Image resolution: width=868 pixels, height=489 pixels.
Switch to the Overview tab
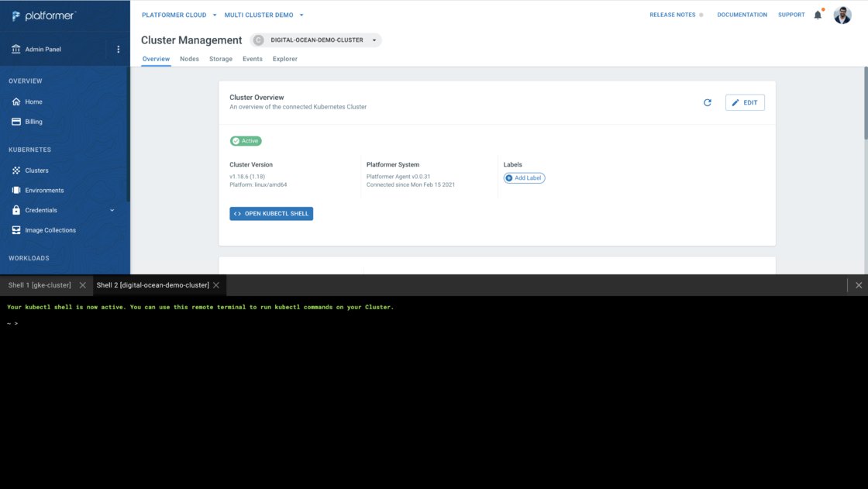[x=156, y=59]
